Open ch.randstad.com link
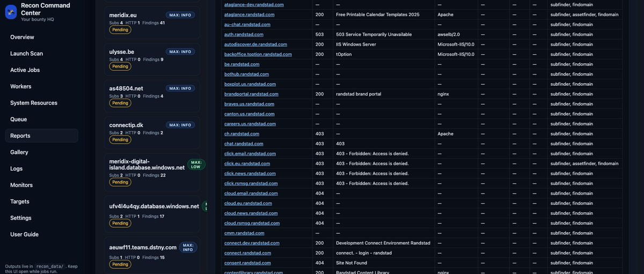 (x=241, y=134)
